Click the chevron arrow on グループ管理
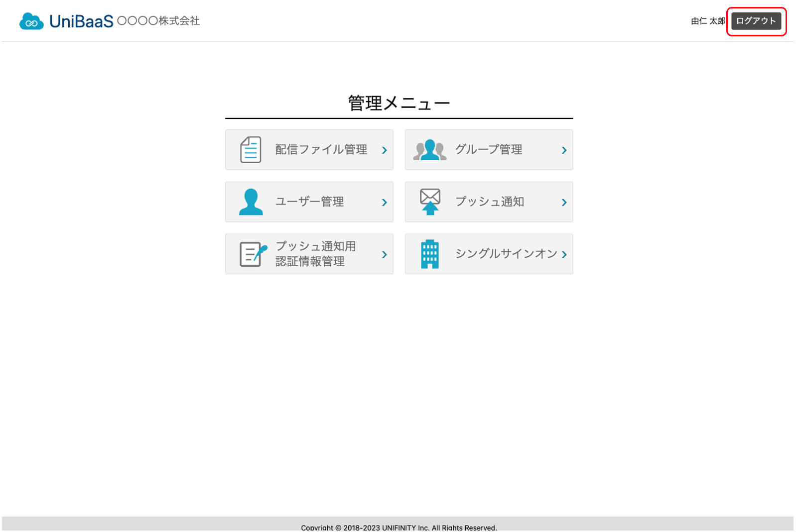Screen dimensions: 796x532 pyautogui.click(x=564, y=150)
